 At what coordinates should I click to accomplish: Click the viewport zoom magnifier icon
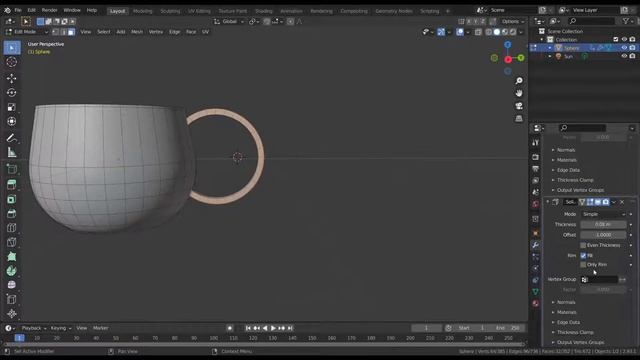pyautogui.click(x=519, y=81)
